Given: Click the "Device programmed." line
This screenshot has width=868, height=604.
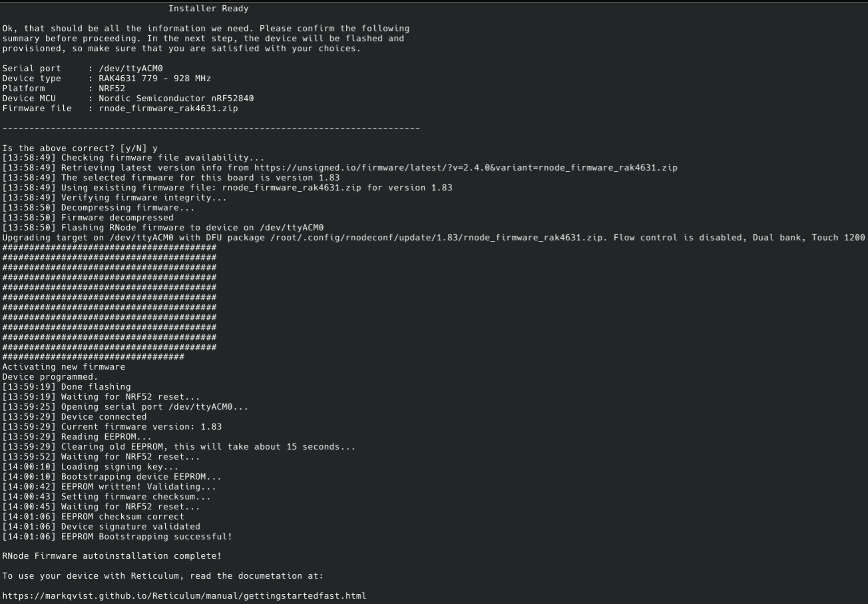Looking at the screenshot, I should pos(50,377).
